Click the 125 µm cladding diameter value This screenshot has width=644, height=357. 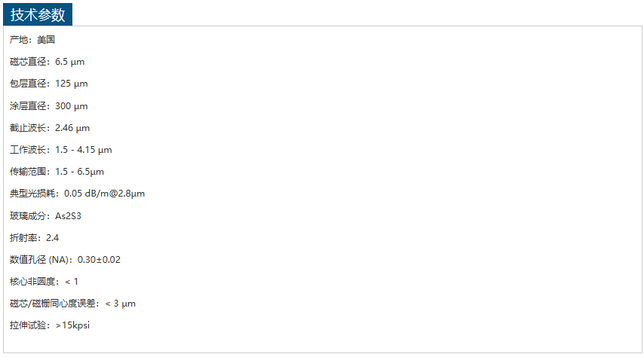click(72, 84)
